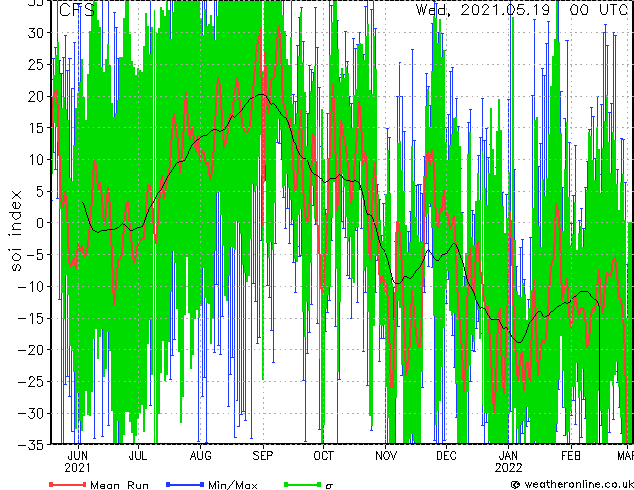Click the Wed, 2021.05.19 date text

(x=483, y=9)
